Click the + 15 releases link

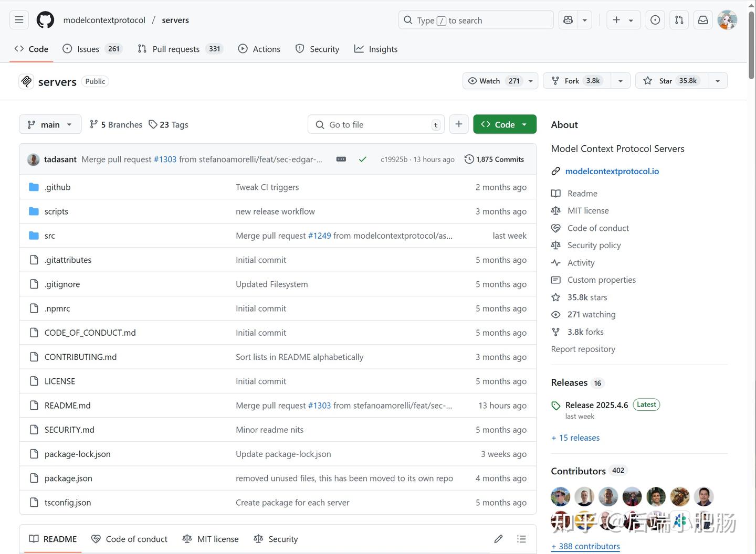pyautogui.click(x=575, y=438)
